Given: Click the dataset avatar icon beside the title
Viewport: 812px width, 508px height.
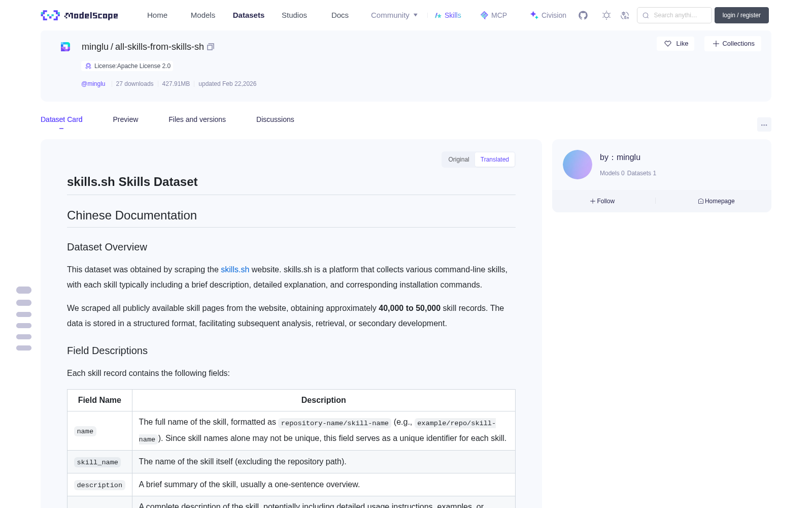Looking at the screenshot, I should pyautogui.click(x=65, y=47).
